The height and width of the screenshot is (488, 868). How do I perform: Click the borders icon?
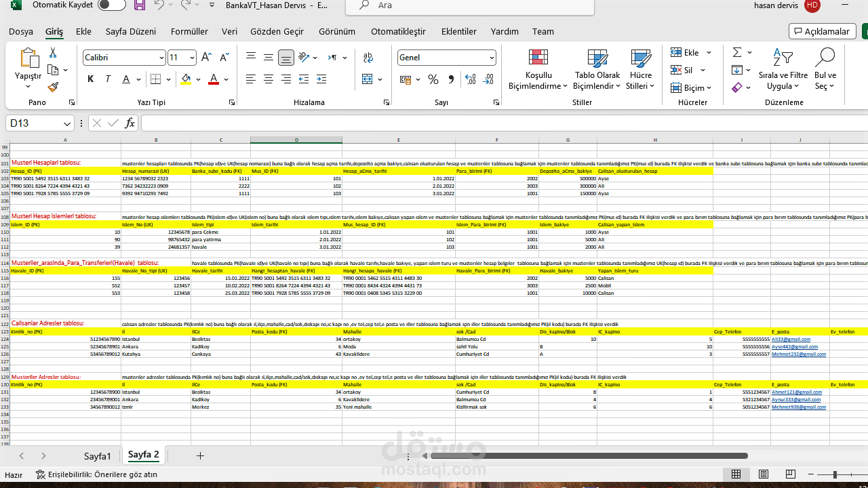click(x=156, y=79)
